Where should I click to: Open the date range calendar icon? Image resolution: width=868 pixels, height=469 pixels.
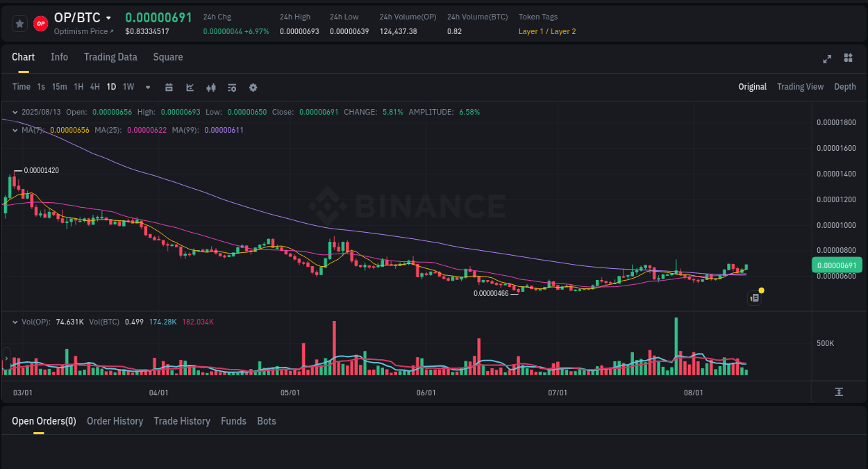pos(169,88)
